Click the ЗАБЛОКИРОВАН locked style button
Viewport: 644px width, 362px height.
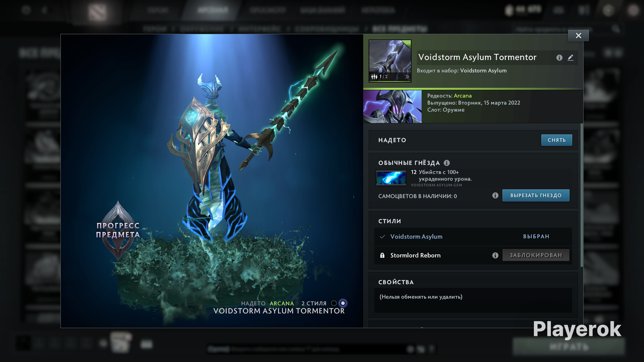click(x=535, y=256)
